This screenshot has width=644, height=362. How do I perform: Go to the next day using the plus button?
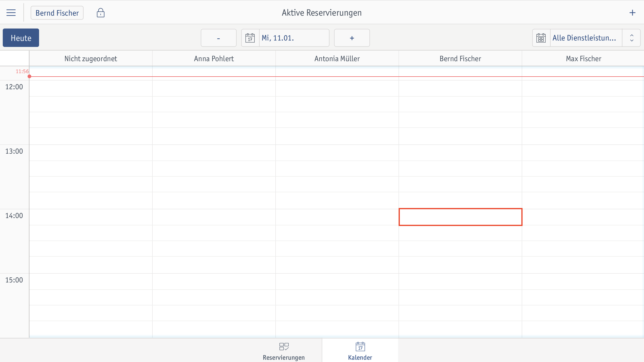352,38
